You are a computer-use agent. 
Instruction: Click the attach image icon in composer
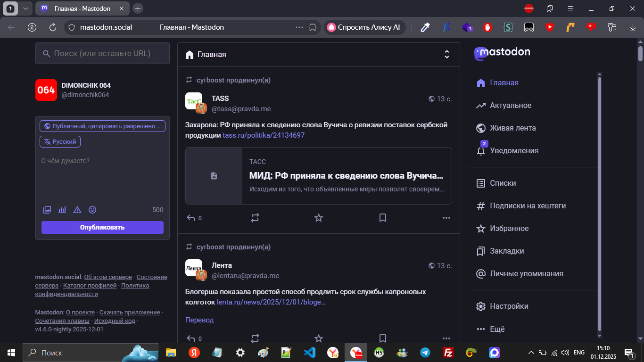[47, 210]
